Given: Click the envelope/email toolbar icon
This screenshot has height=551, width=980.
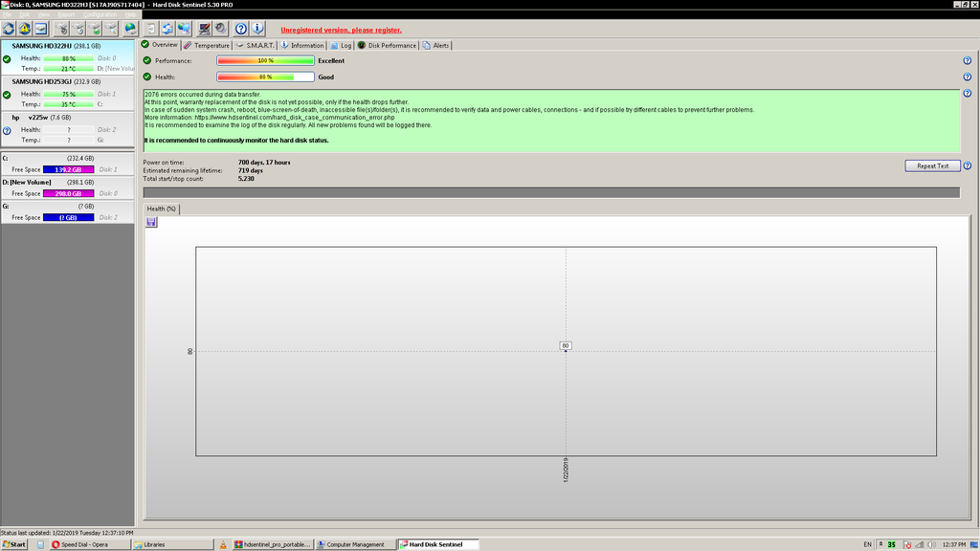Looking at the screenshot, I should [40, 29].
